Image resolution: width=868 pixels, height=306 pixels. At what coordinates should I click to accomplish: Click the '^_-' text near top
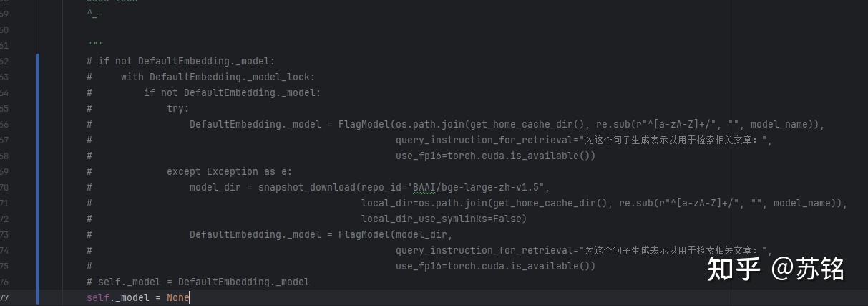pyautogui.click(x=94, y=14)
